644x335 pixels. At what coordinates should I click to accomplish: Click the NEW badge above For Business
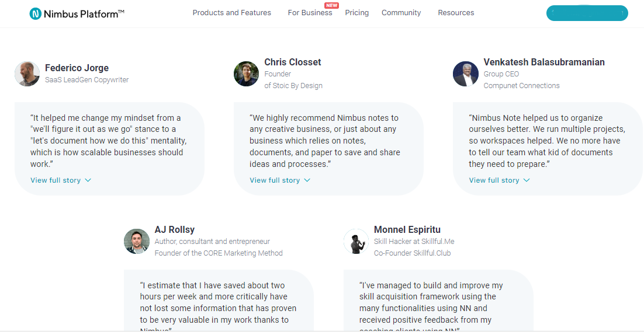point(331,5)
